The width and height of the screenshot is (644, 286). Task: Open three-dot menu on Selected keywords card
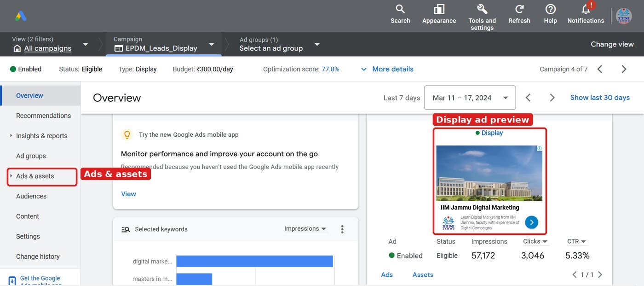[x=342, y=229]
